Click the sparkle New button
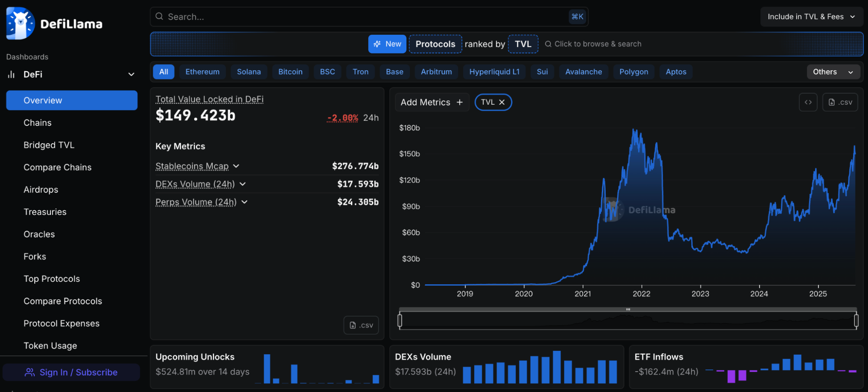Viewport: 868px width, 392px height. (x=387, y=44)
